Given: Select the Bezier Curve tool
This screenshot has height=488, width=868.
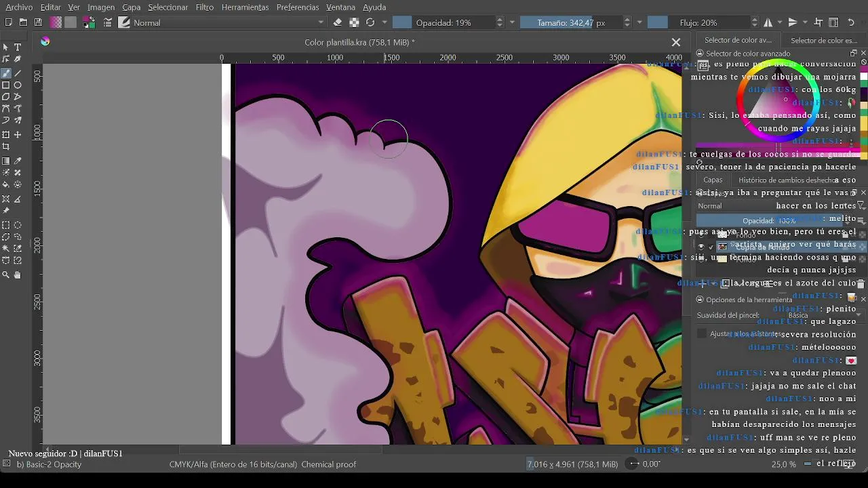Looking at the screenshot, I should (6, 108).
